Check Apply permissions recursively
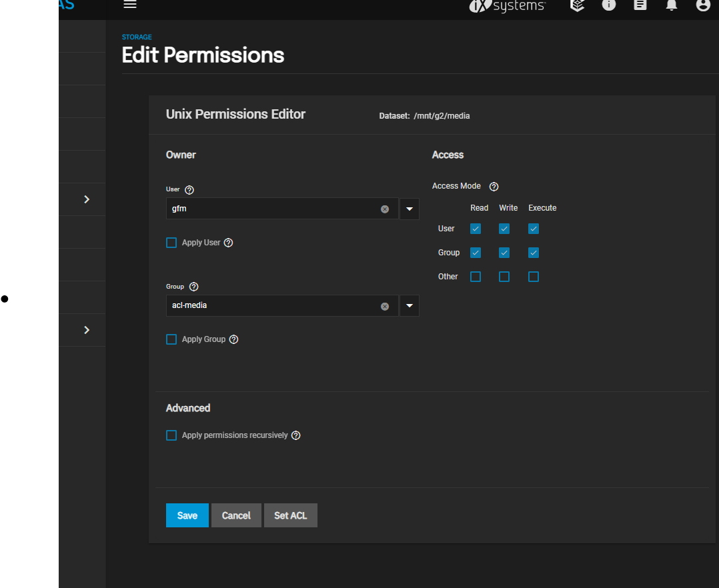The width and height of the screenshot is (719, 588). [x=171, y=435]
